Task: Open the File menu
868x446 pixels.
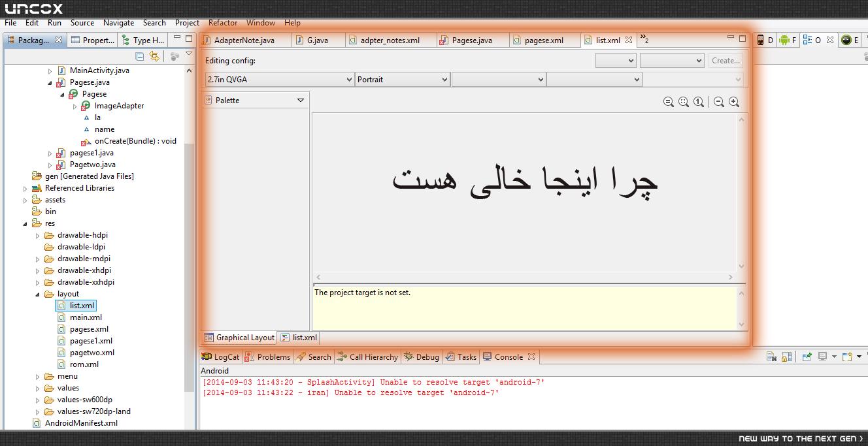Action: pos(10,22)
